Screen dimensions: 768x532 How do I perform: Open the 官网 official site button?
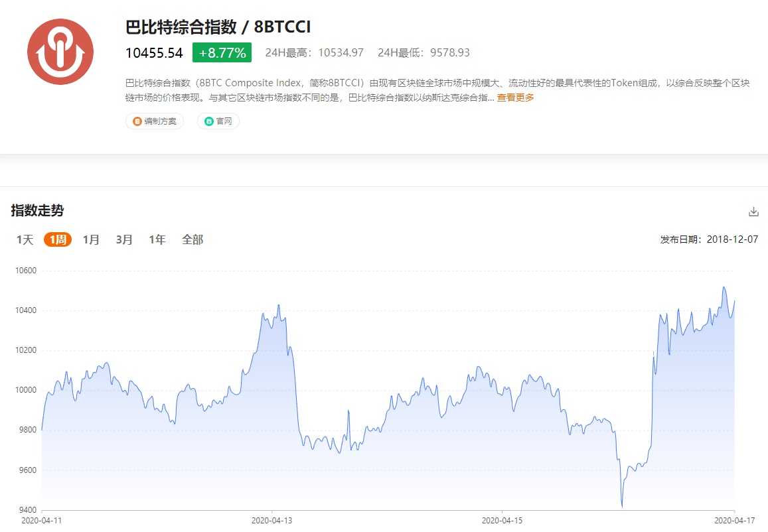pos(218,121)
